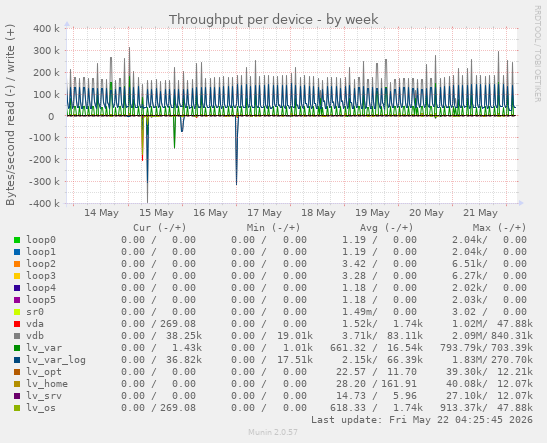Click the sr0 lime legend swatch
547x443 pixels.
pos(17,312)
